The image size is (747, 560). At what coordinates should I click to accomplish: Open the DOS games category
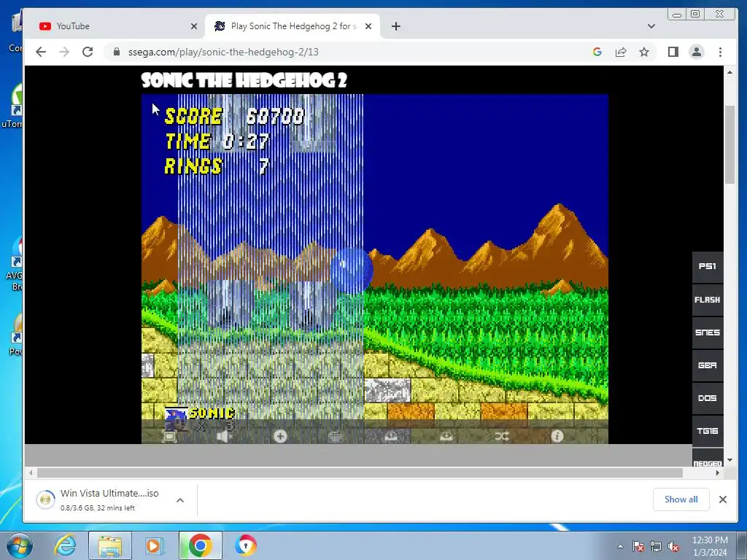pos(708,398)
